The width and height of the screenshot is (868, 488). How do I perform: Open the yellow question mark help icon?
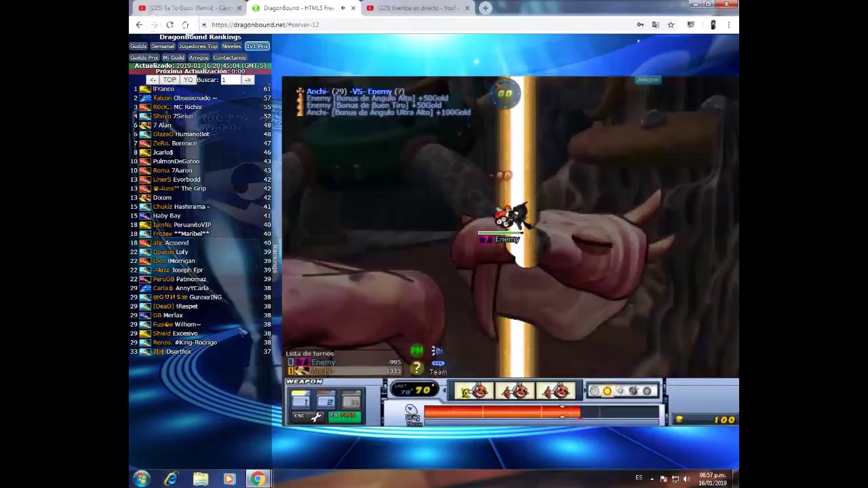[416, 368]
